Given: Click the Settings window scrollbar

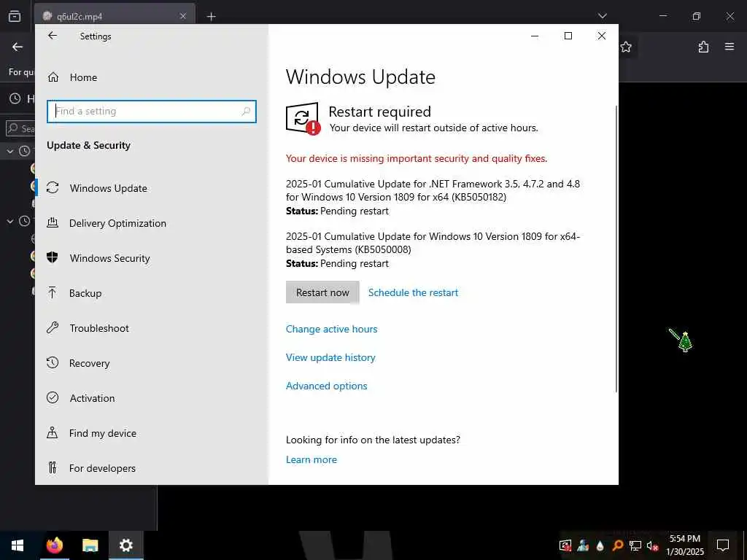Looking at the screenshot, I should (x=616, y=249).
